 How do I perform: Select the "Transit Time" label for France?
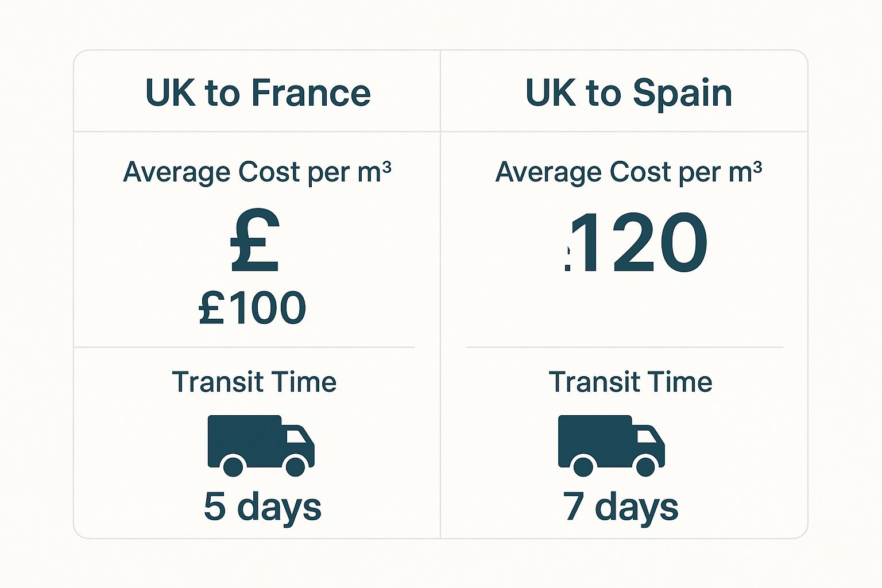(x=254, y=382)
